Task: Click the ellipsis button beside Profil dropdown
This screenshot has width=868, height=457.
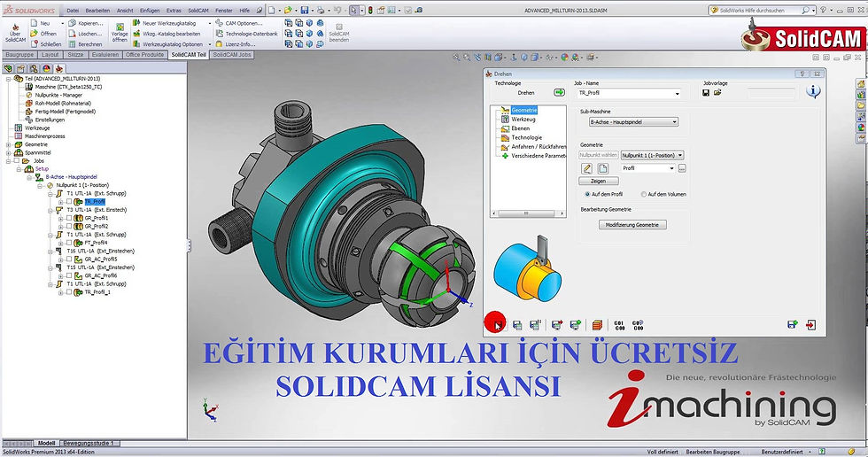Action: click(x=682, y=168)
